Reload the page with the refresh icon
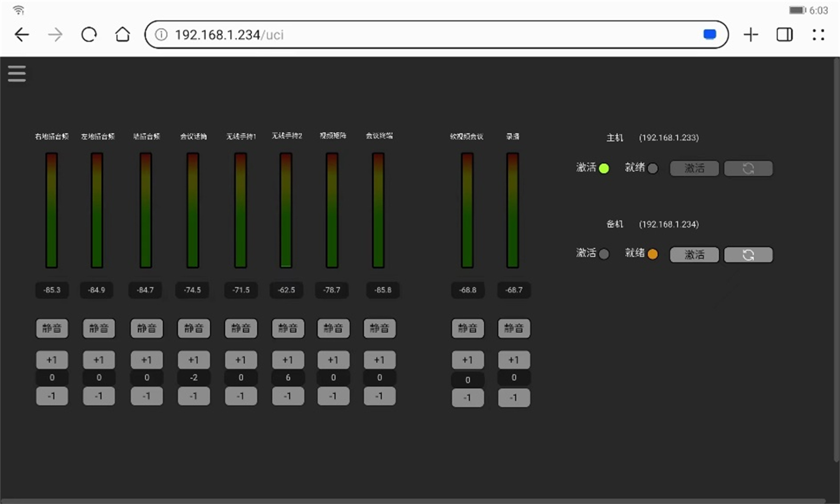This screenshot has width=840, height=504. (x=89, y=34)
